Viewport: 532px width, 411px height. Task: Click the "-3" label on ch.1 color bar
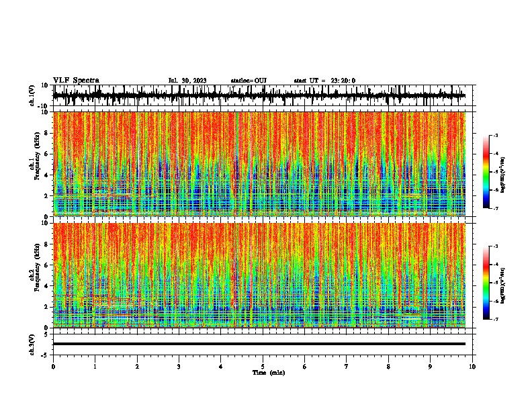point(495,135)
